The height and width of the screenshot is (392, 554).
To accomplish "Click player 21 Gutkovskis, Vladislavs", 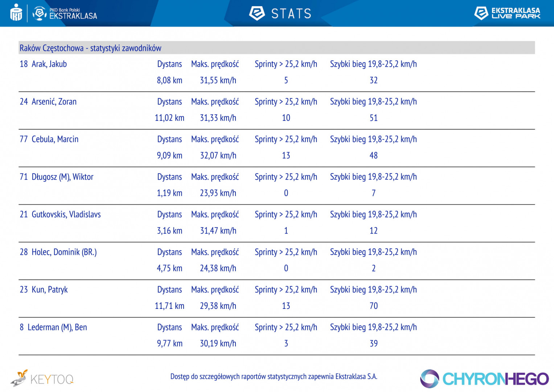I will pos(60,215).
